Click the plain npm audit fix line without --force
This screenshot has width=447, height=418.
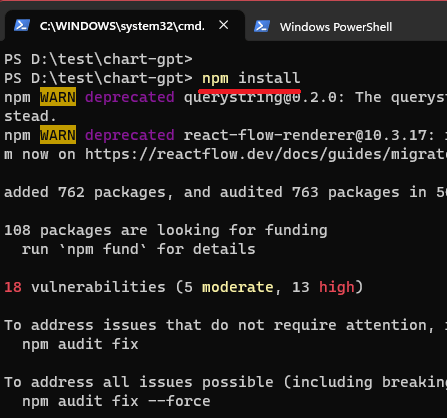[x=80, y=344]
